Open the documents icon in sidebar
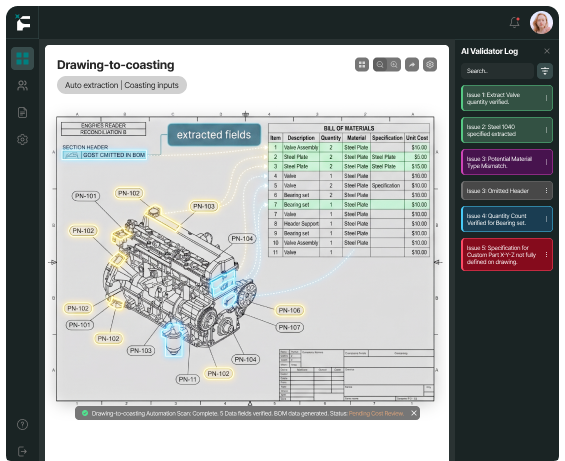The image size is (565, 461). point(22,112)
